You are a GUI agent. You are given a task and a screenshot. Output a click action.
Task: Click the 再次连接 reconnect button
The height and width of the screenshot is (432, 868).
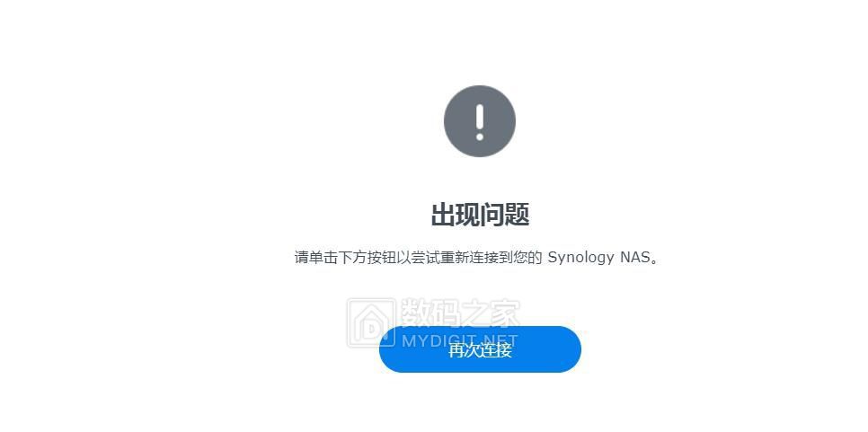(x=480, y=349)
